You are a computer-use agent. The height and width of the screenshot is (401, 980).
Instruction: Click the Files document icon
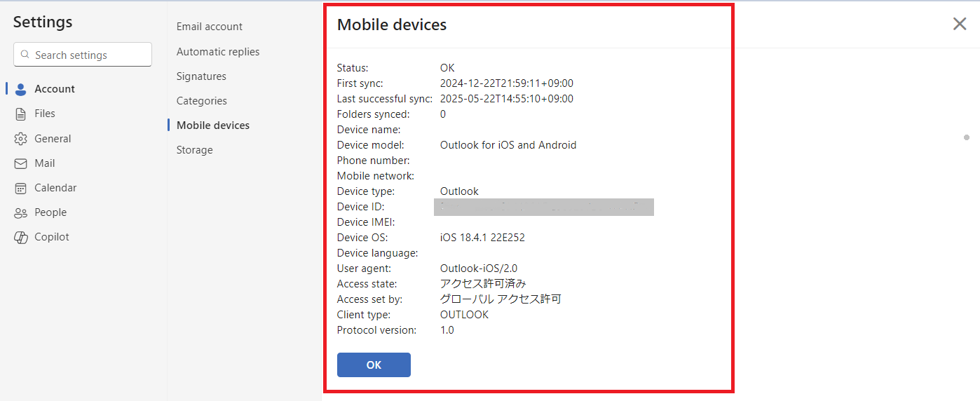click(x=21, y=114)
